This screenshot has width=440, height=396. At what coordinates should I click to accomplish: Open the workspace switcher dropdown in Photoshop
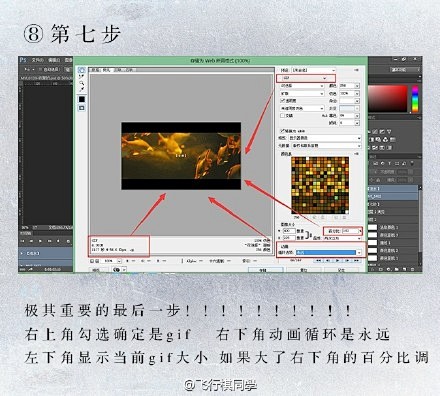[405, 70]
